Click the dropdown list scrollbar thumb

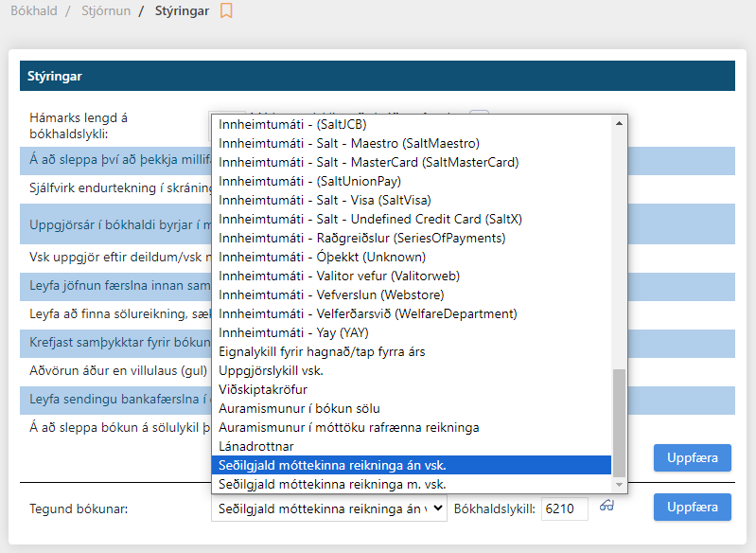620,421
